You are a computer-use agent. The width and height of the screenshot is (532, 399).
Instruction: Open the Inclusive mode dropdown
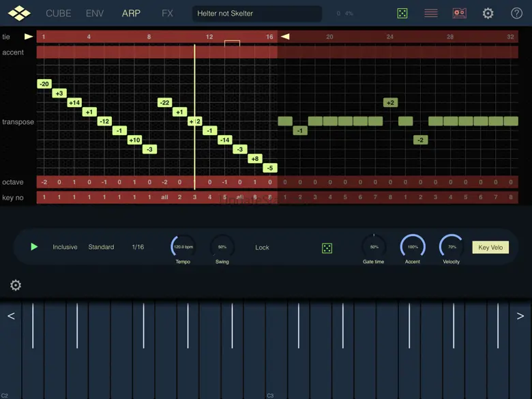(x=65, y=247)
